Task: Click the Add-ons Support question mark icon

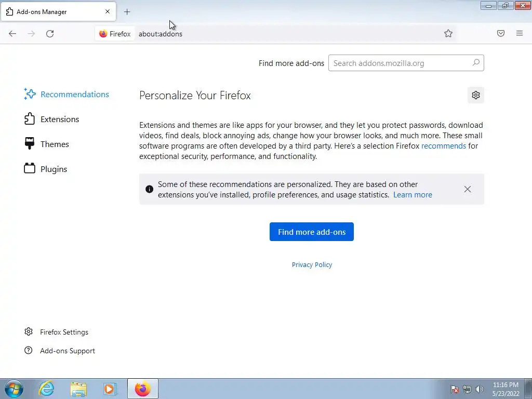Action: (29, 350)
